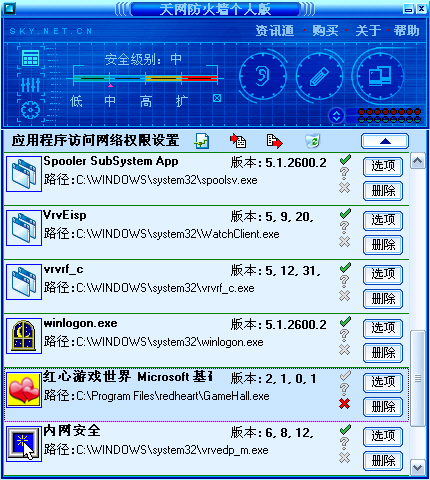
Task: Set VrvEisp to deny (X mark)
Action: point(344,242)
